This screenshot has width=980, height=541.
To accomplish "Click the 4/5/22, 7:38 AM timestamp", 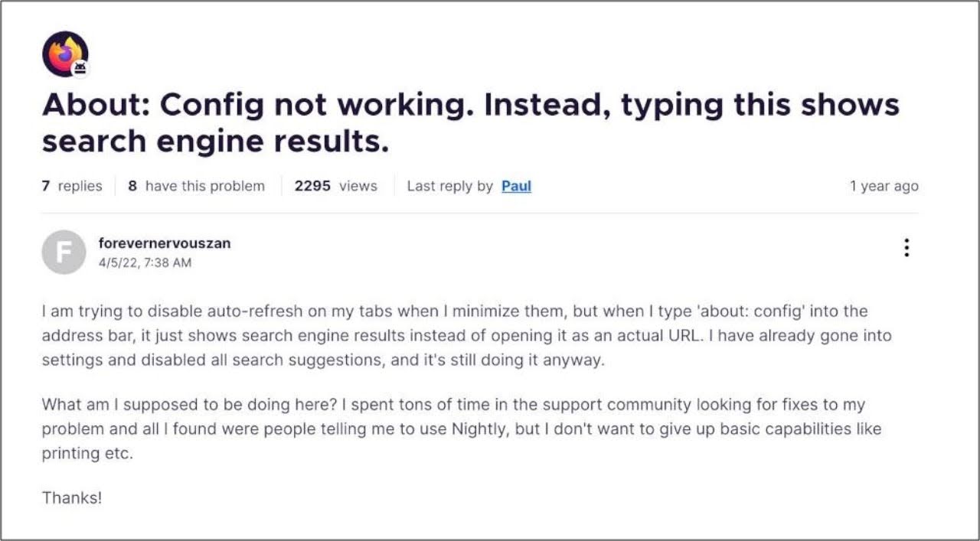I will pos(145,262).
